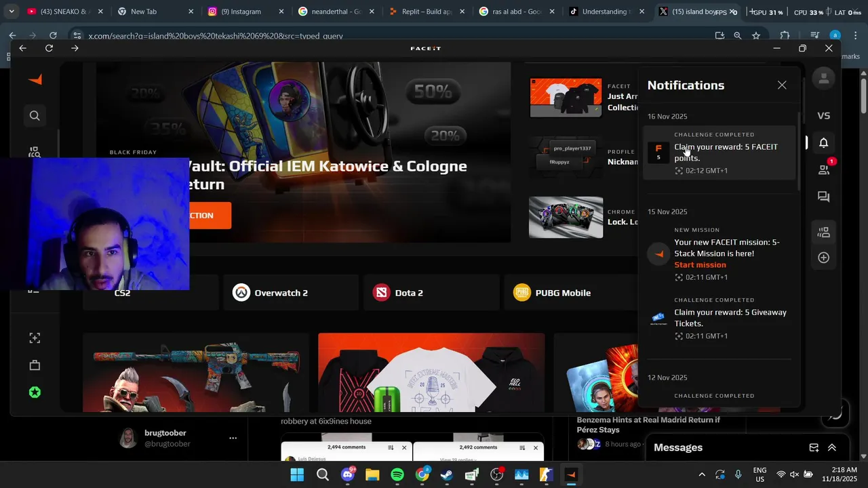
Task: Compose a new message in X Messages
Action: (x=814, y=447)
